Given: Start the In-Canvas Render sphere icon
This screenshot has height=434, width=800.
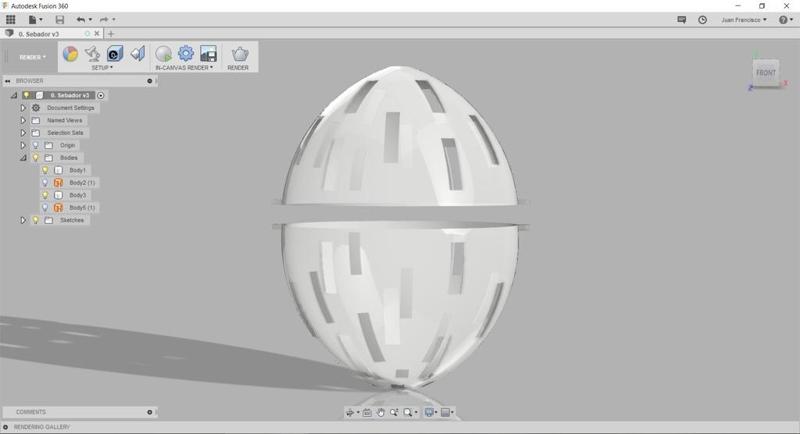Looking at the screenshot, I should tap(163, 54).
